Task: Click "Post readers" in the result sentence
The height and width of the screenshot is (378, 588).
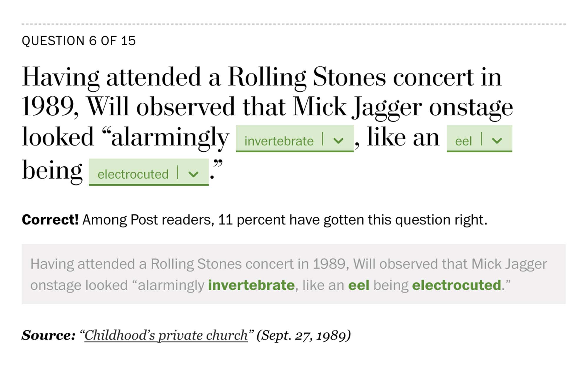Action: (x=172, y=220)
